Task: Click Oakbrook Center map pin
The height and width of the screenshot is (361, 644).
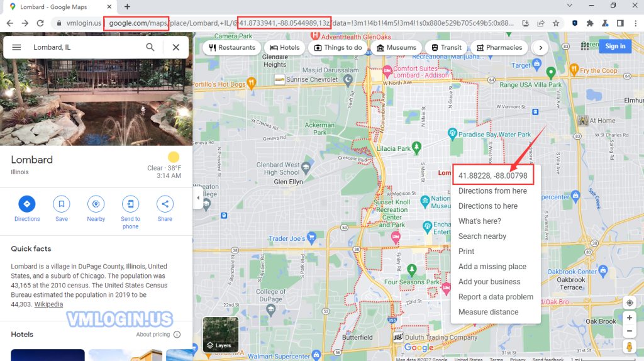Action: pyautogui.click(x=603, y=270)
